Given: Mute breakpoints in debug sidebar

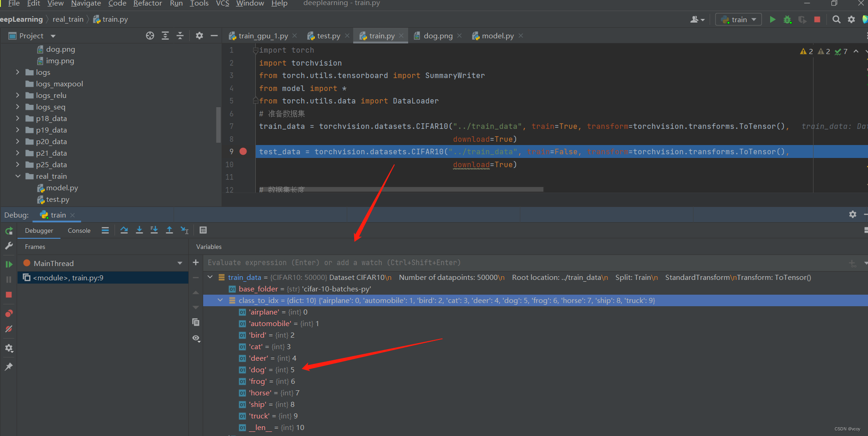Looking at the screenshot, I should [x=9, y=329].
